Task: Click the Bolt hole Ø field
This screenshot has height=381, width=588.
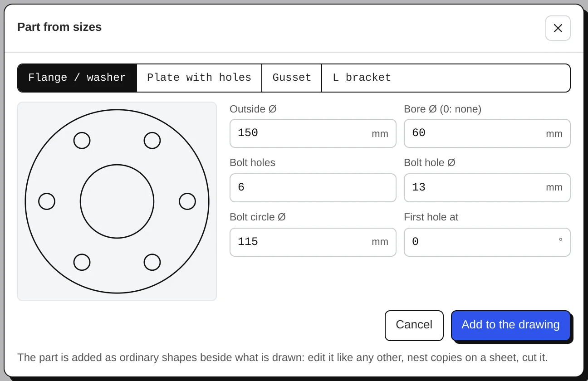Action: coord(487,188)
